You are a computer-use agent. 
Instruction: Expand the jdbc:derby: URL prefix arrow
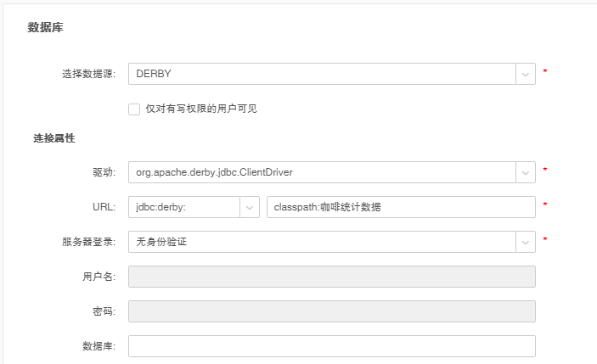pos(250,207)
